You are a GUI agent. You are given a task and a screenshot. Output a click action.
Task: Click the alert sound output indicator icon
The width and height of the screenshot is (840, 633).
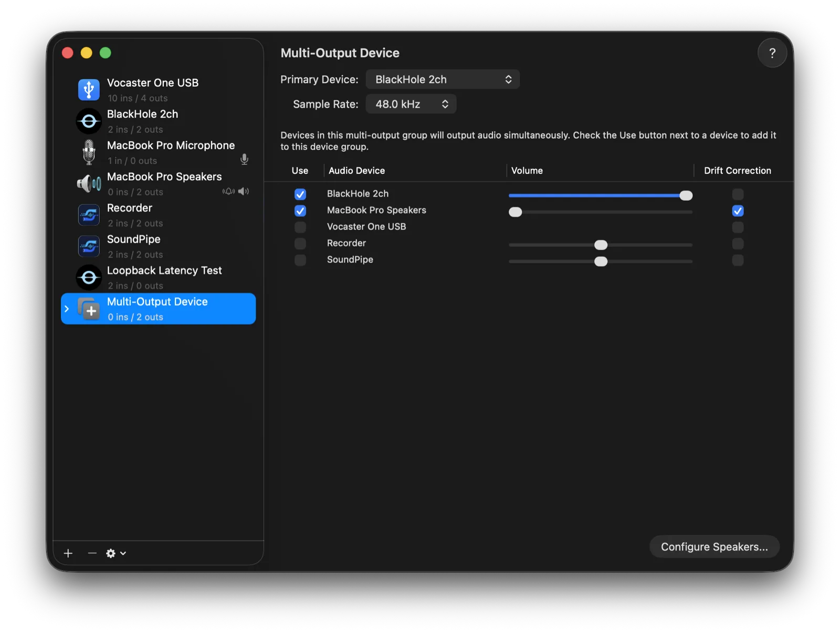[228, 191]
